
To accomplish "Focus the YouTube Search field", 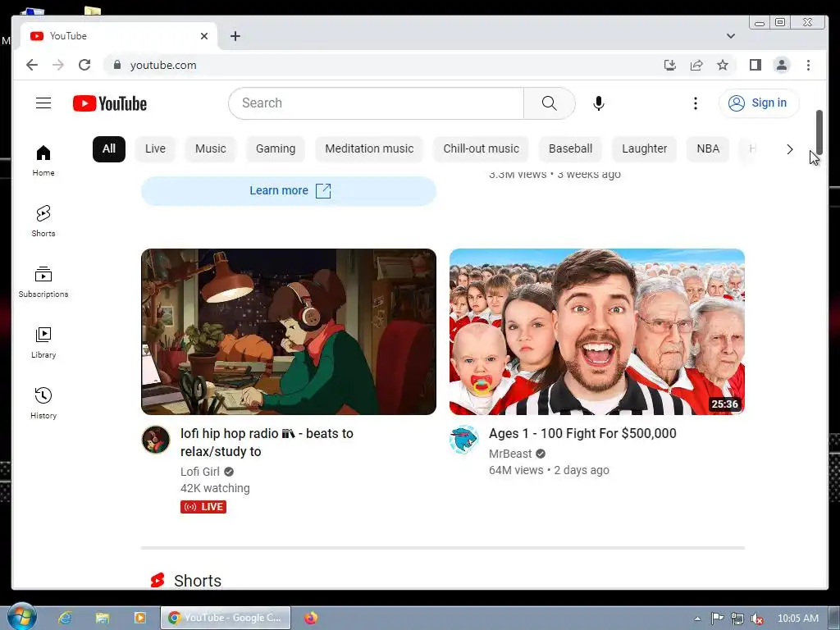I will click(x=376, y=103).
